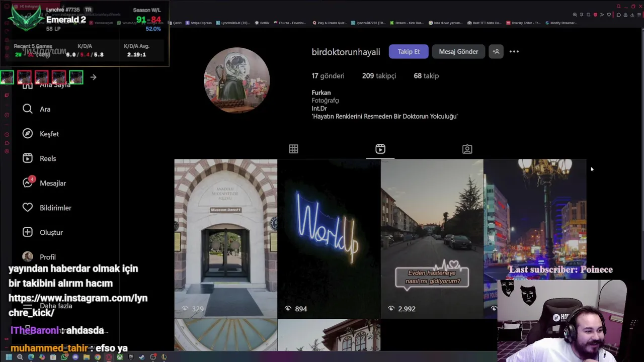
Task: Open Profil from sidebar
Action: tap(39, 257)
